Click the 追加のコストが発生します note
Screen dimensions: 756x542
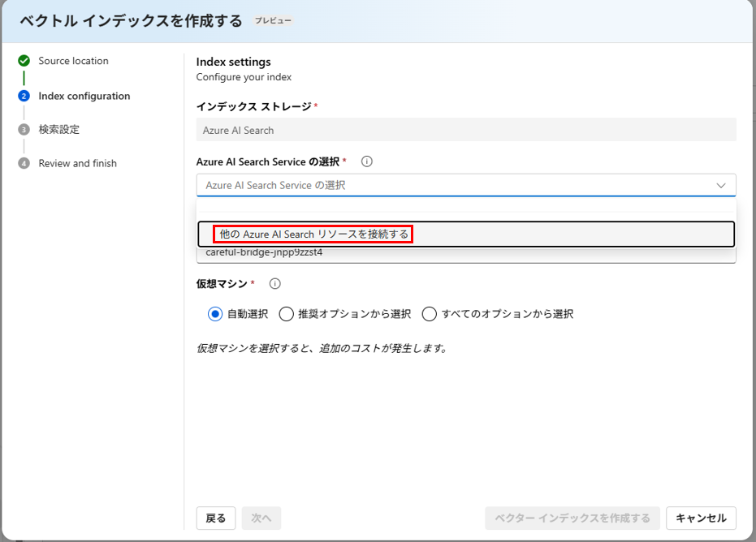[321, 348]
